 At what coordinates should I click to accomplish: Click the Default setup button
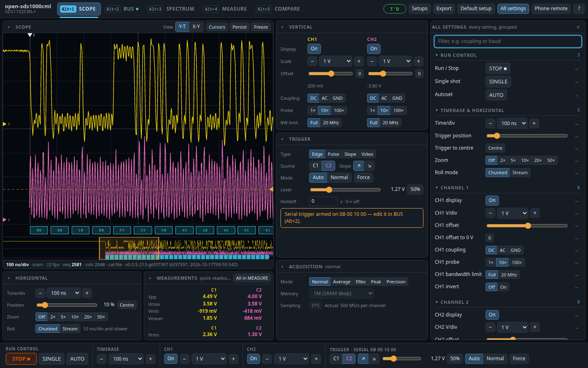coord(476,9)
